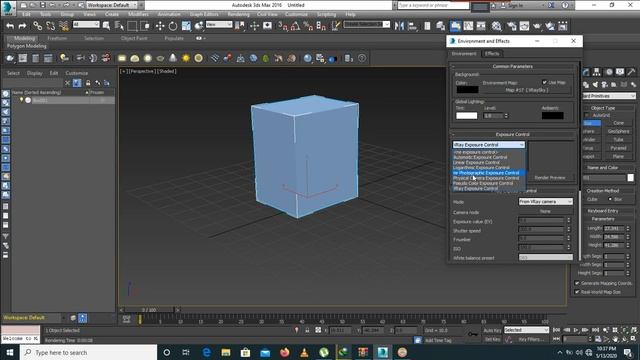The image size is (640, 360).
Task: Open the Hierarchy tab in command panel
Action: 597,72
